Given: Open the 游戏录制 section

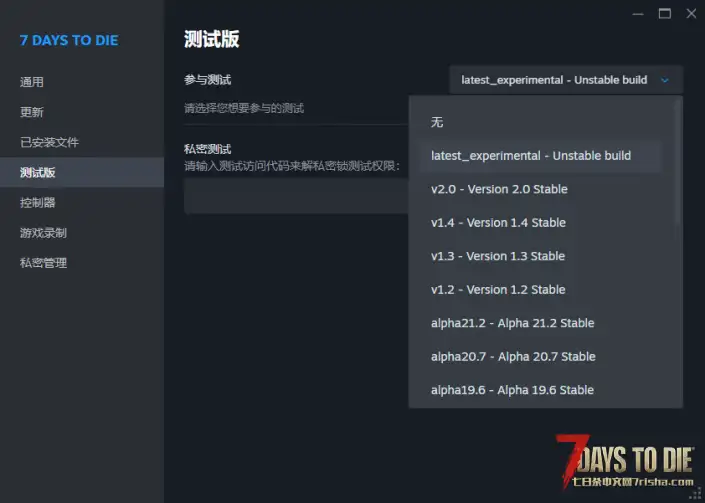Looking at the screenshot, I should 44,233.
